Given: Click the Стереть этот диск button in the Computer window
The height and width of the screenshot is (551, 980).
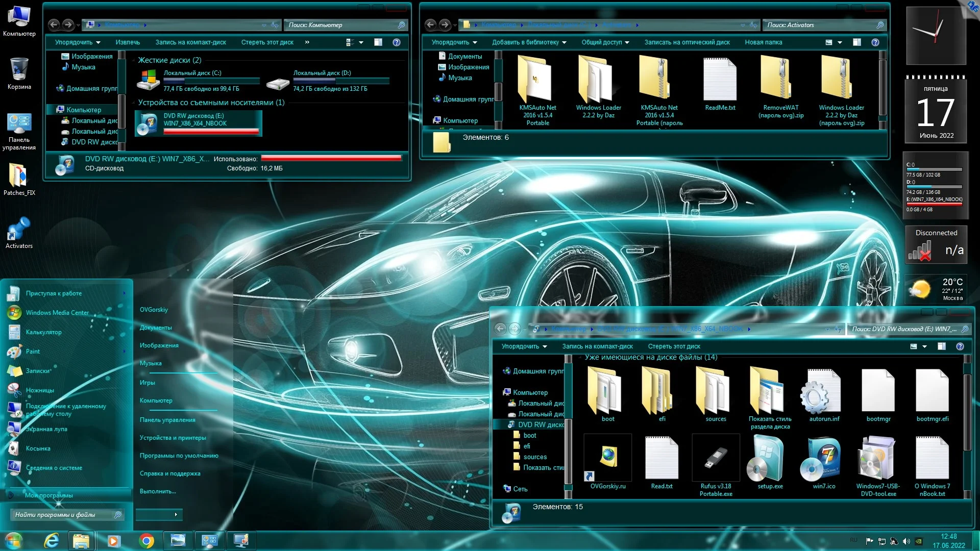Looking at the screenshot, I should pyautogui.click(x=267, y=42).
